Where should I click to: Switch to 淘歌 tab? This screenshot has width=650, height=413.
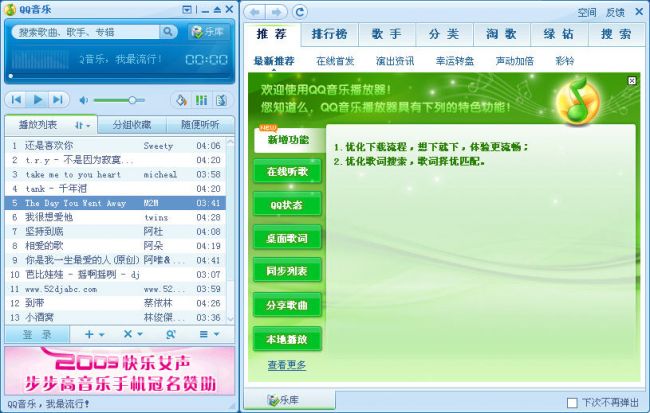[502, 34]
